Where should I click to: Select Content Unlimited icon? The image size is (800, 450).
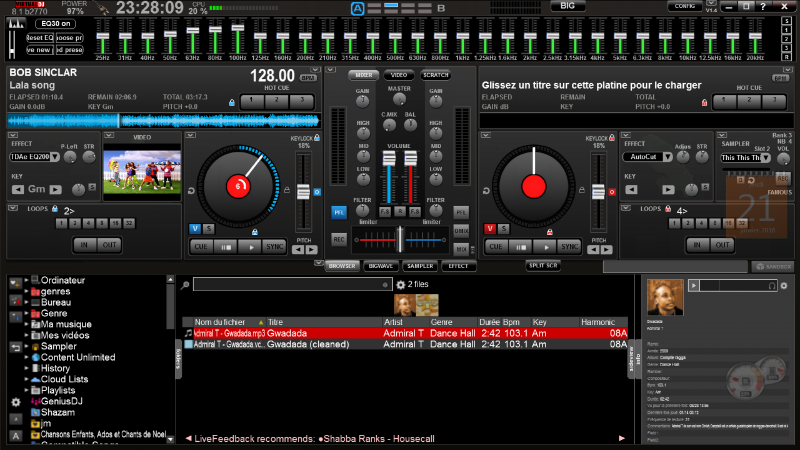click(35, 357)
